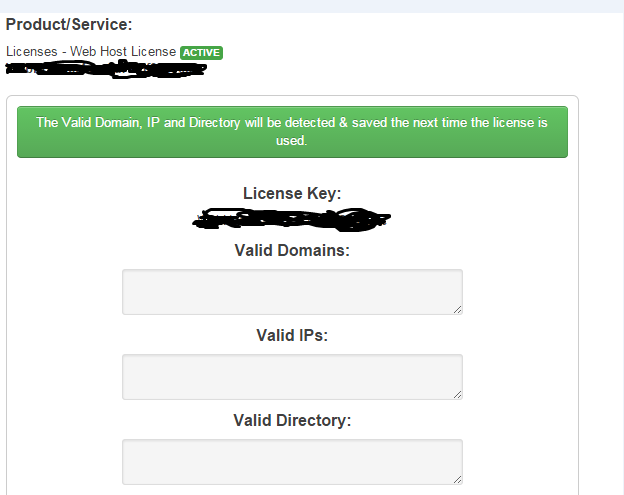
Task: Click the Licenses - Web Host License text
Action: 91,52
